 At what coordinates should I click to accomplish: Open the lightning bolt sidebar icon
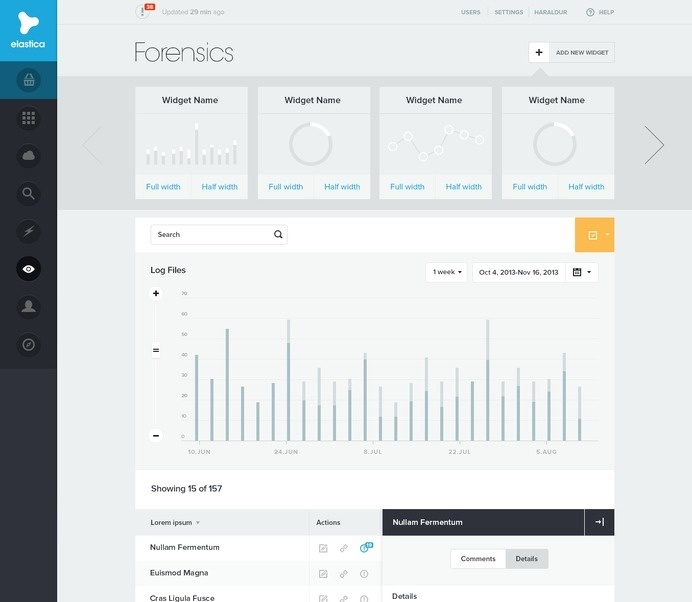pos(29,231)
